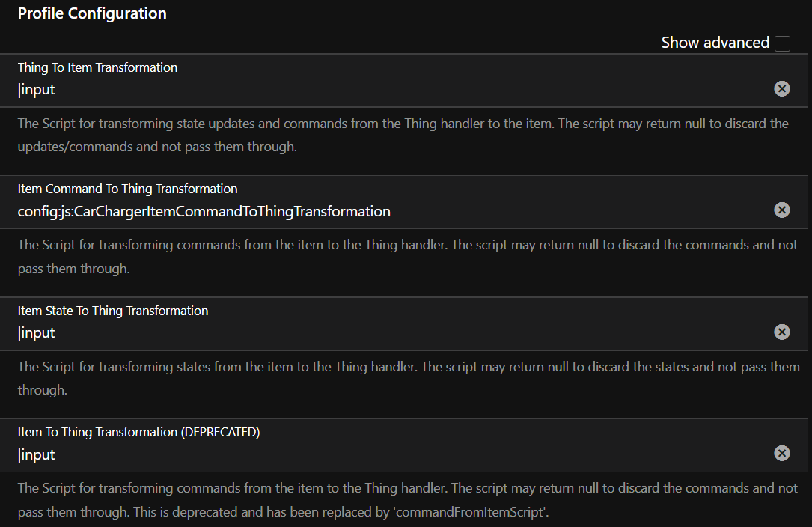This screenshot has width=812, height=527.
Task: Click the Show advanced label text
Action: tap(715, 43)
